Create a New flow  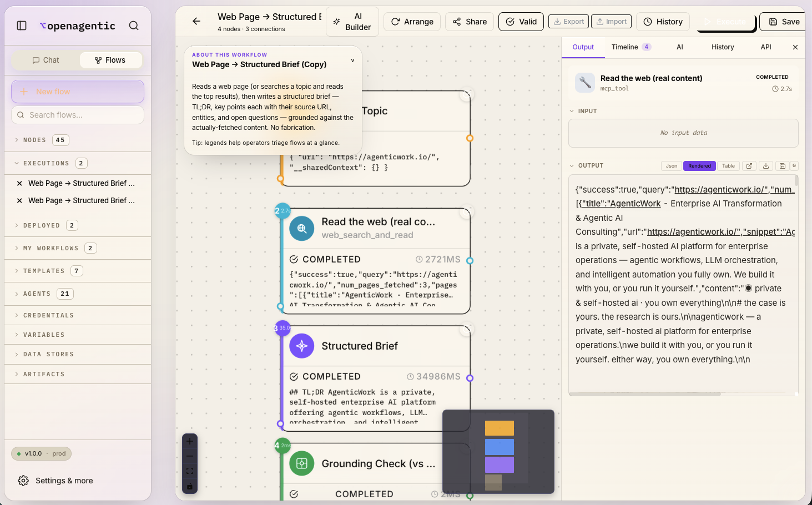(78, 92)
